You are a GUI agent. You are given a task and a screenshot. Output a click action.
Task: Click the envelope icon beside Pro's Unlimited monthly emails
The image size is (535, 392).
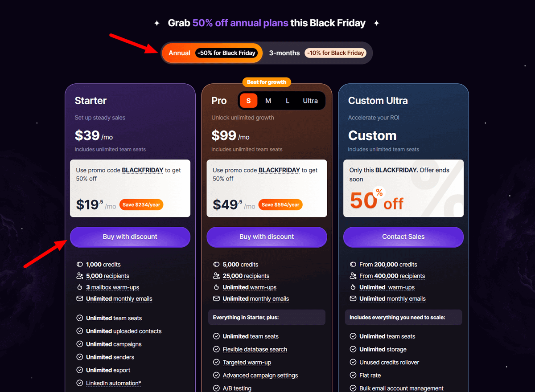tap(216, 298)
